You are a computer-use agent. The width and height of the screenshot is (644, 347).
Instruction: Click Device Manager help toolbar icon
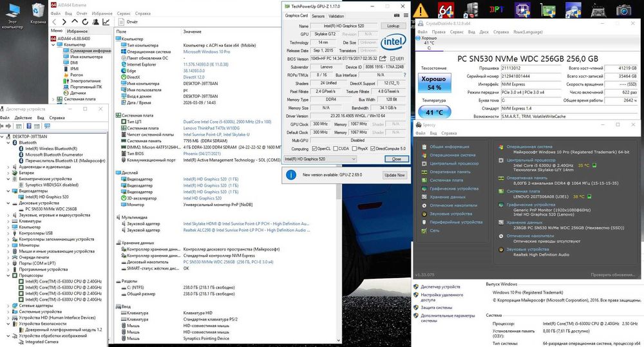pos(29,126)
